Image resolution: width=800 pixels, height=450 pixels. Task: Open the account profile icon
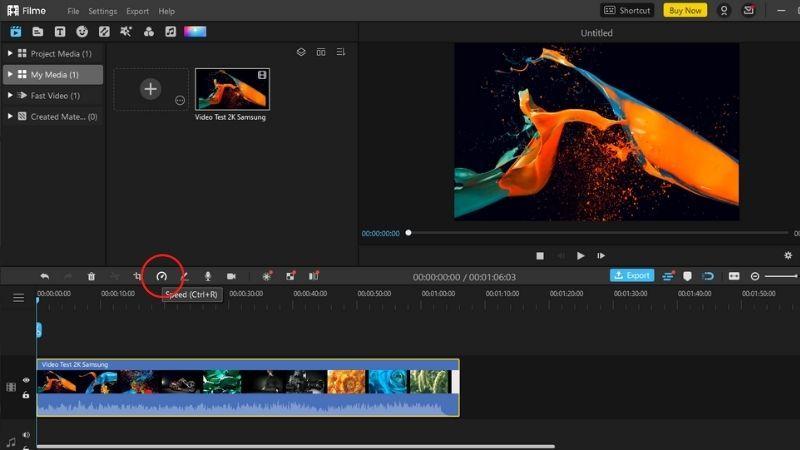tap(723, 10)
